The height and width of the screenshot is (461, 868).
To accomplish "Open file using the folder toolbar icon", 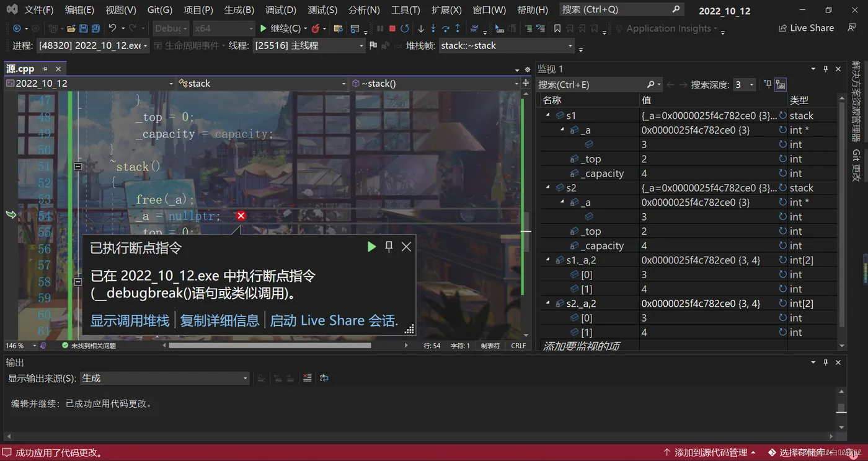I will 71,29.
